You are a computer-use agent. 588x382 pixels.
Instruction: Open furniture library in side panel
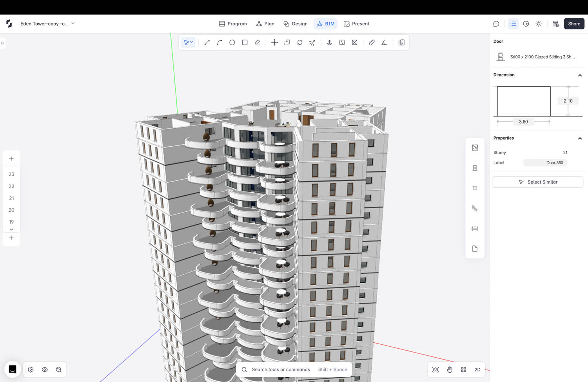point(475,229)
